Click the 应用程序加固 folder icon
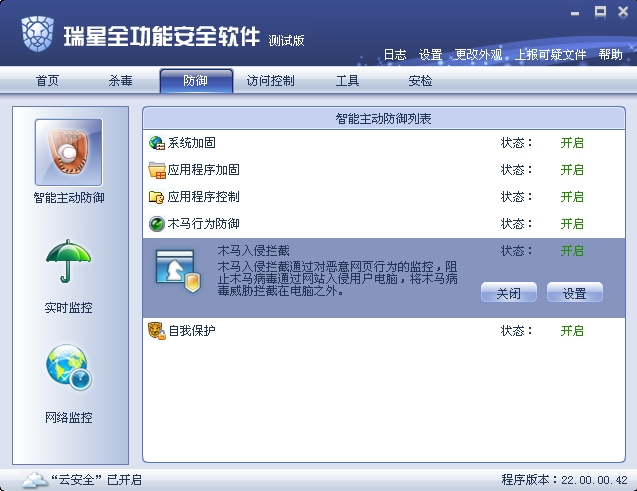637x491 pixels. 157,170
